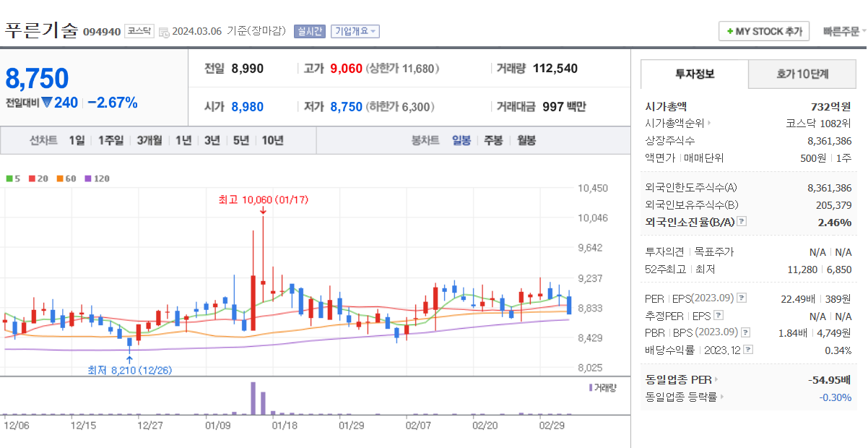Click the 최고 10,060 (01/17) chart marker
This screenshot has width=868, height=448.
[x=263, y=199]
